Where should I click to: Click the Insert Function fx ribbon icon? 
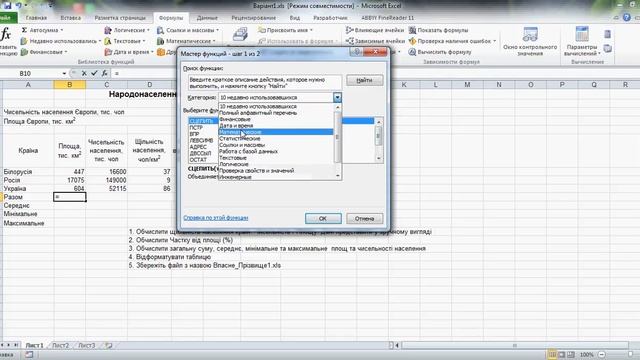[6, 35]
